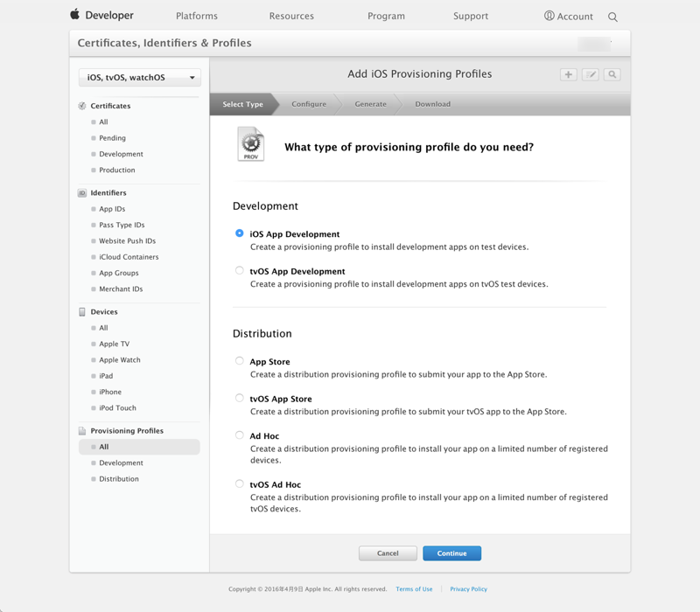Viewport: 700px width, 612px height.
Task: Click the Apple logo icon
Action: point(75,15)
